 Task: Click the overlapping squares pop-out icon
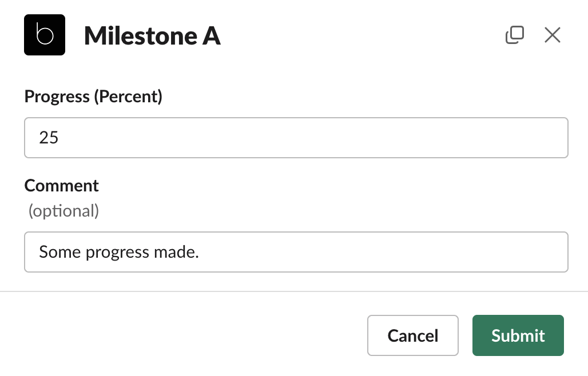tap(515, 35)
